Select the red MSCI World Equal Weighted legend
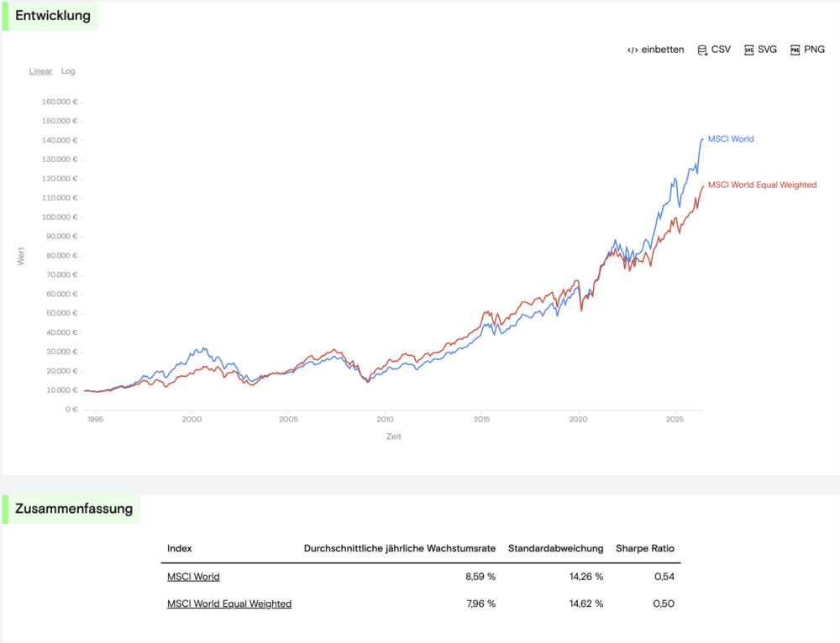Screen dimensions: 840x643 click(x=763, y=185)
